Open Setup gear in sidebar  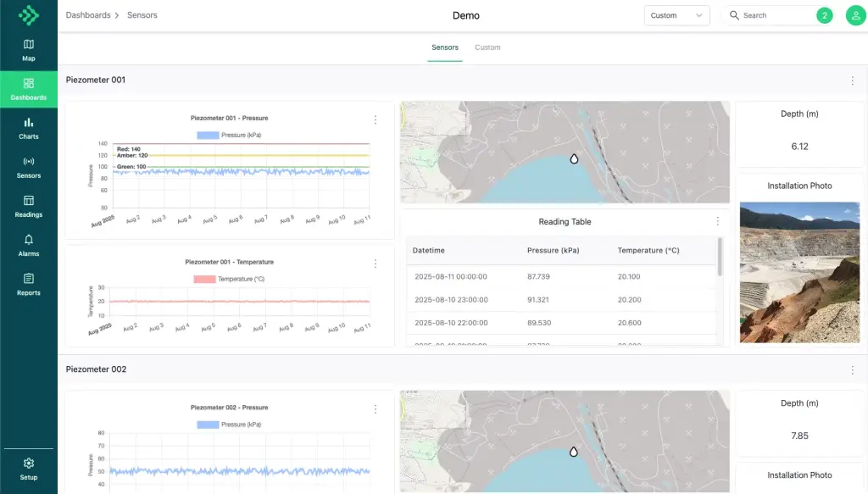(29, 469)
